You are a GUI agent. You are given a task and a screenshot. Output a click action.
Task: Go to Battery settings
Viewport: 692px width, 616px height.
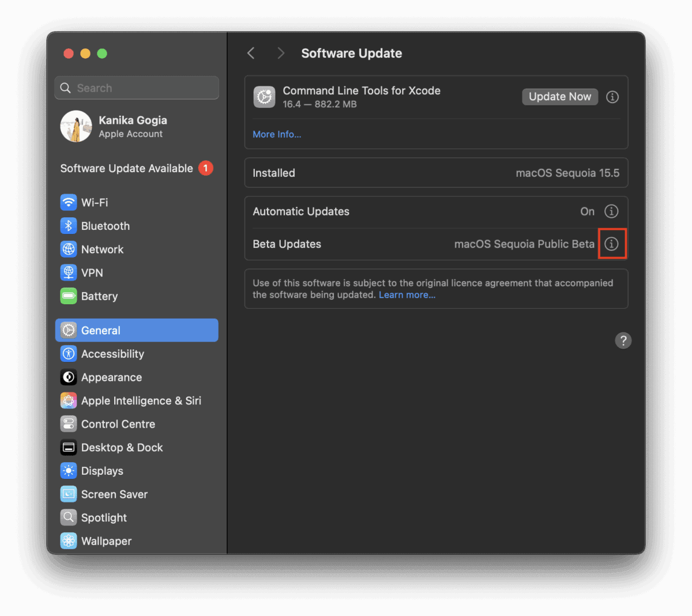click(x=137, y=296)
